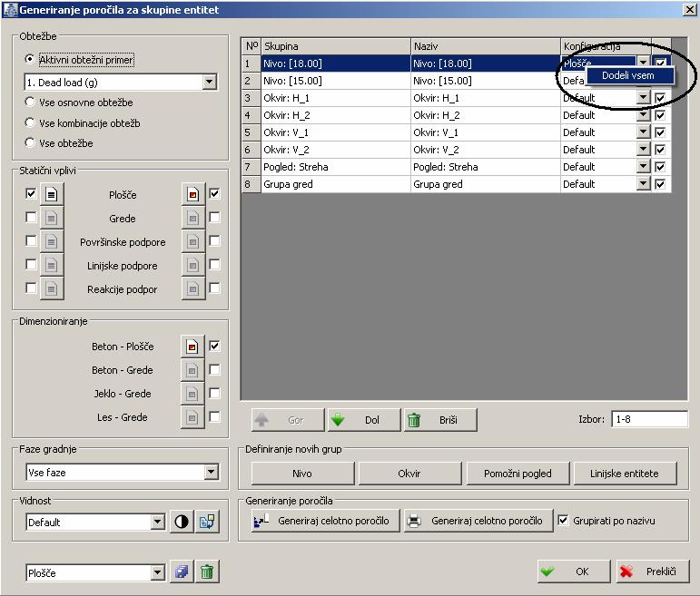Click Pomožni pogled button
Viewport: 700px width, 596px height.
[x=518, y=474]
